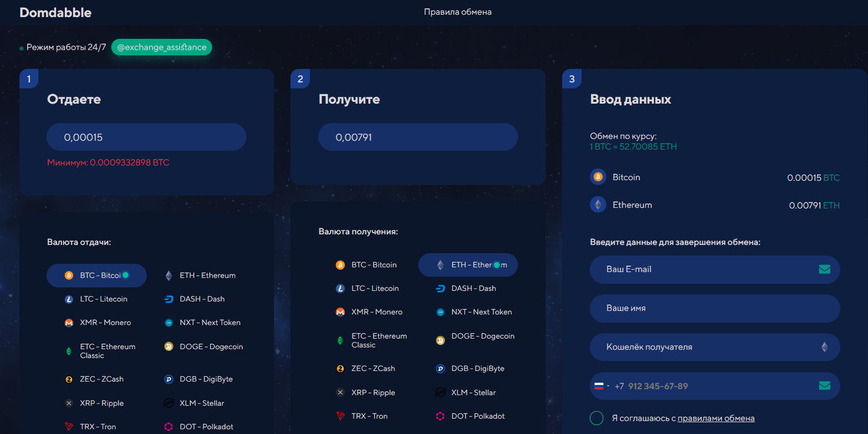The image size is (868, 434).
Task: Click the Stellar icon in give currency list
Action: (x=169, y=403)
